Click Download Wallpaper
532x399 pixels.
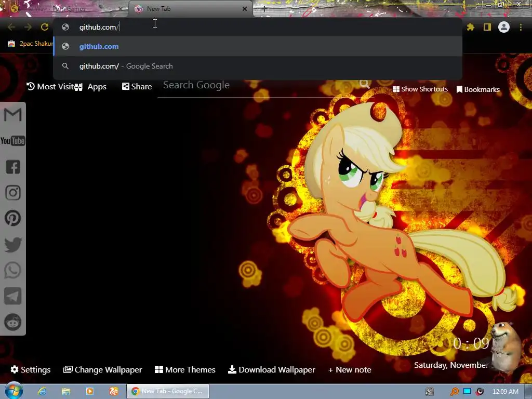coord(271,369)
